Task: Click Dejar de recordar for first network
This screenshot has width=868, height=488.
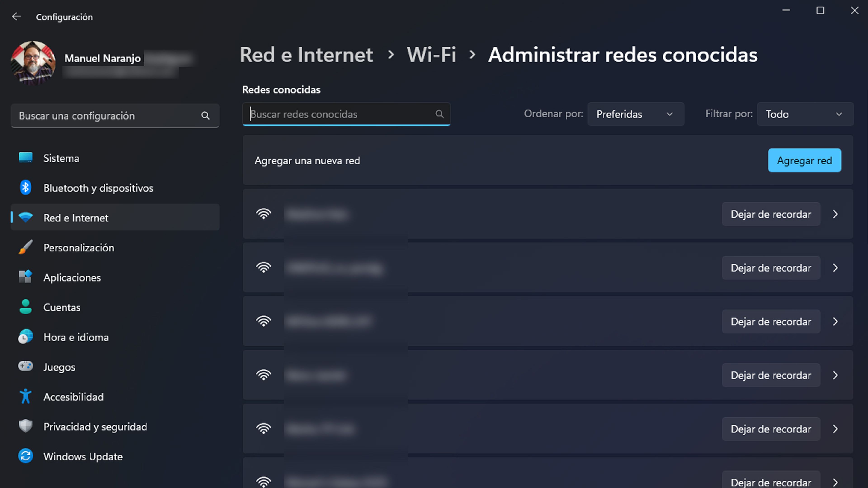Action: tap(771, 214)
